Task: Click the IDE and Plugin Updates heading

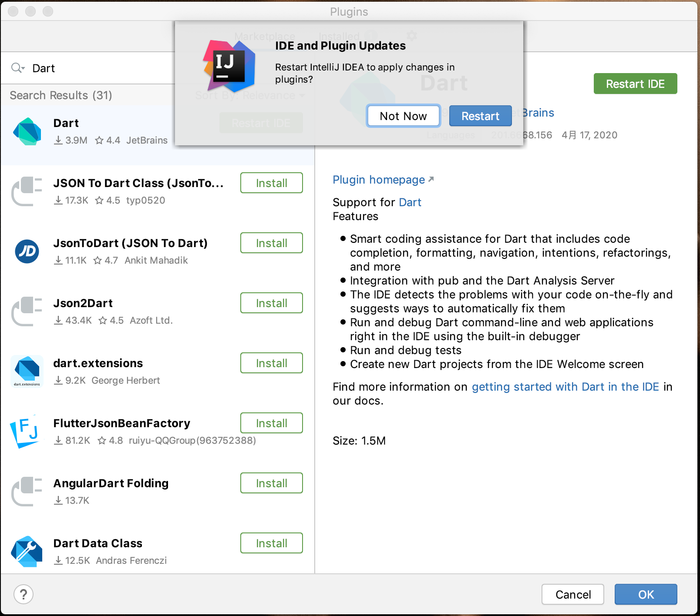Action: [x=340, y=46]
